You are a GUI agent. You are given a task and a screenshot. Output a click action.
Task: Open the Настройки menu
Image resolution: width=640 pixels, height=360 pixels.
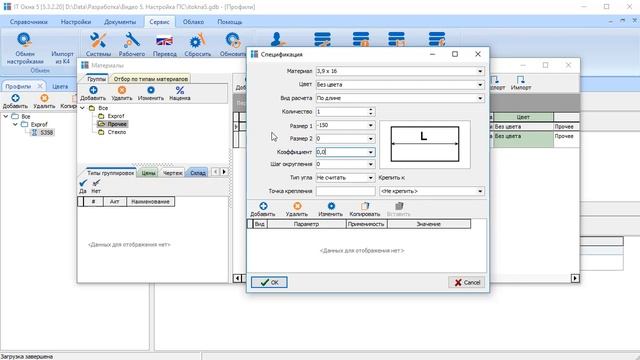pos(76,22)
